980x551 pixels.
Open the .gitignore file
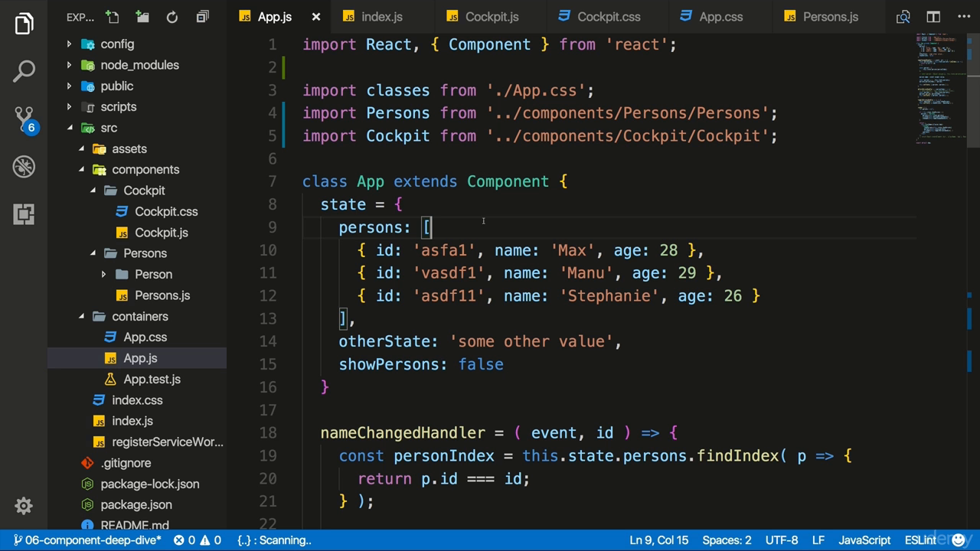[126, 463]
